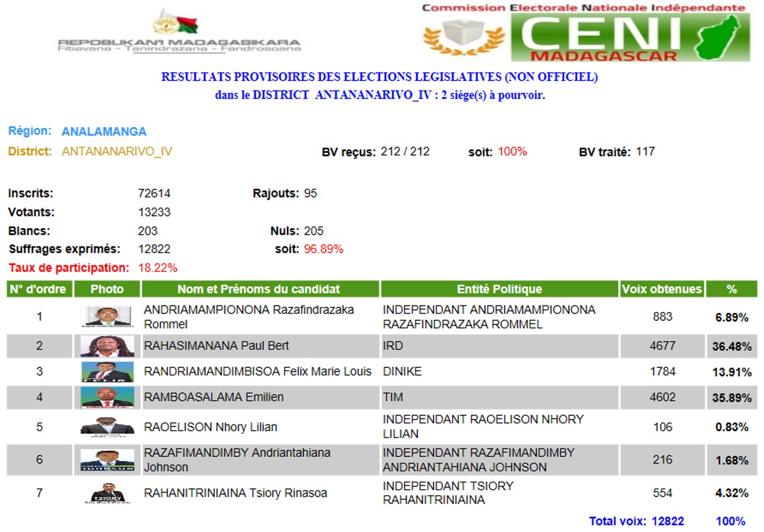This screenshot has height=532, width=764.
Task: Select name RAHANITRINIAINA Tsiory Rinasoa
Action: tap(235, 493)
